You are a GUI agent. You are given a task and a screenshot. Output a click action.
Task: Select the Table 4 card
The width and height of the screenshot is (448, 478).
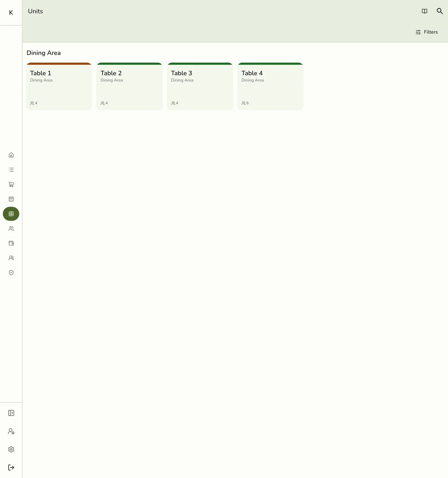(x=270, y=86)
